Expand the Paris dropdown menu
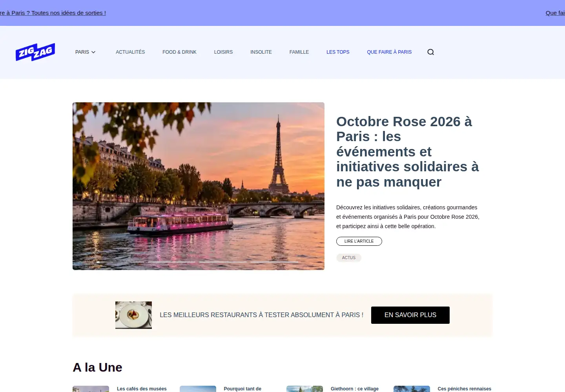 click(86, 52)
